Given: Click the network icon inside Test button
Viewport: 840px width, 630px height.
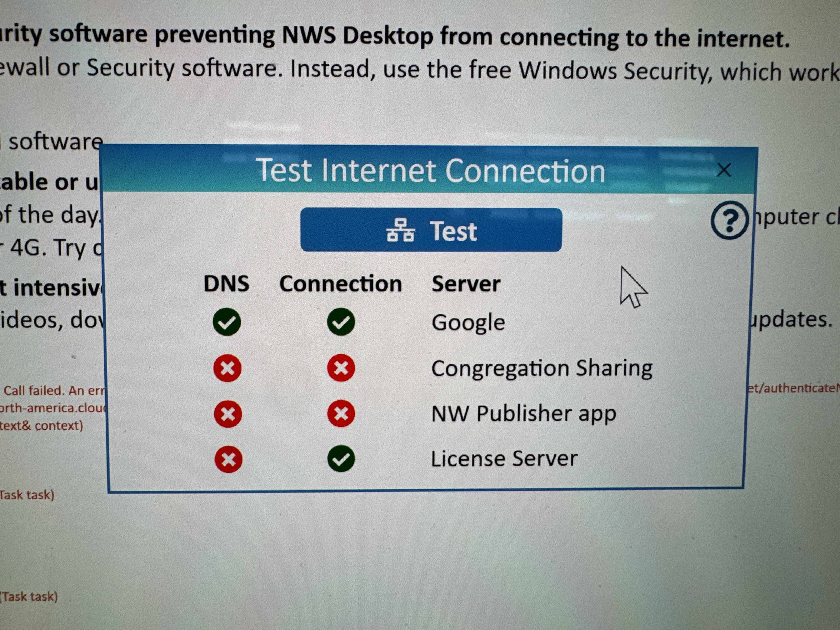Looking at the screenshot, I should pyautogui.click(x=400, y=230).
